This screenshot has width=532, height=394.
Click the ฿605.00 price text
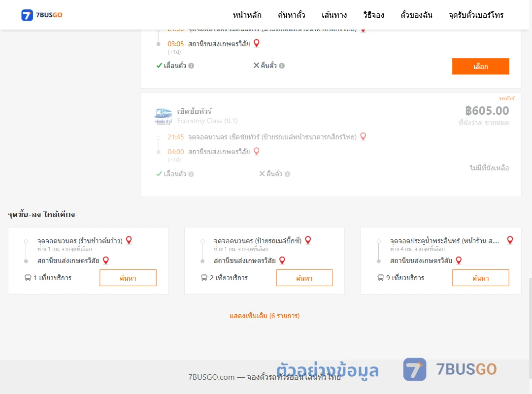487,111
